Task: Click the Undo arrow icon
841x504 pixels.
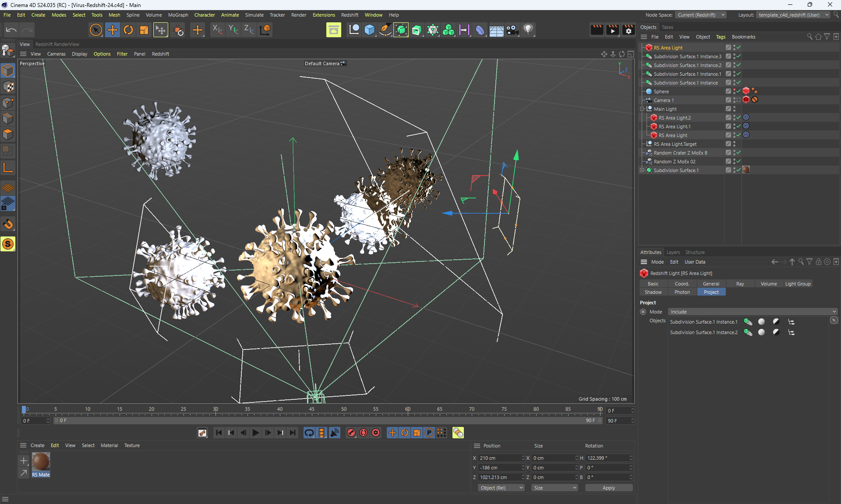Action: (11, 30)
